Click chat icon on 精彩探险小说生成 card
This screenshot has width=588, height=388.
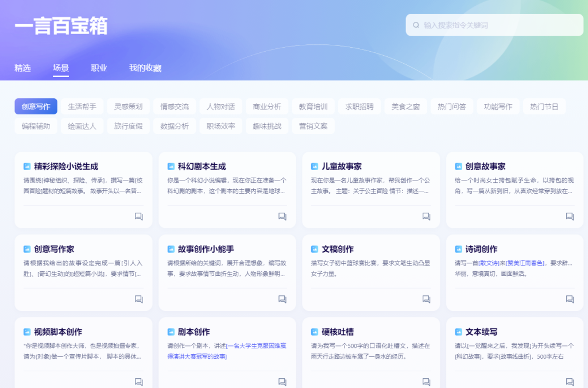(138, 217)
